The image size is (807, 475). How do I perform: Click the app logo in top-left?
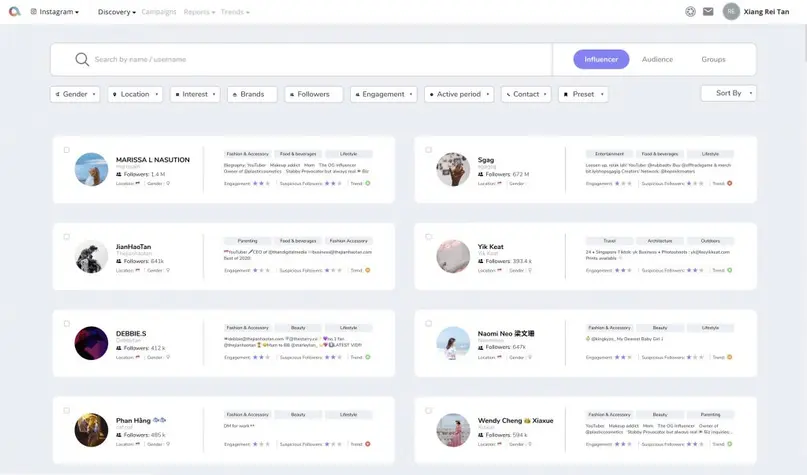[x=14, y=12]
